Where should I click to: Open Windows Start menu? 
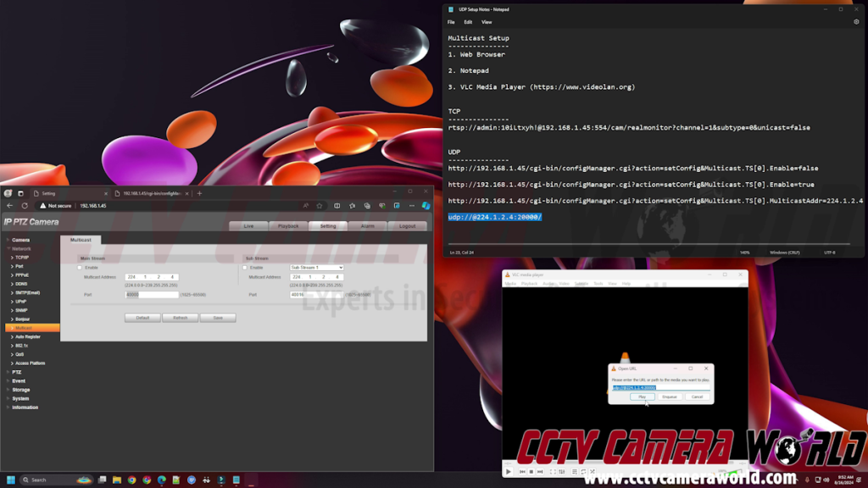pos(10,480)
